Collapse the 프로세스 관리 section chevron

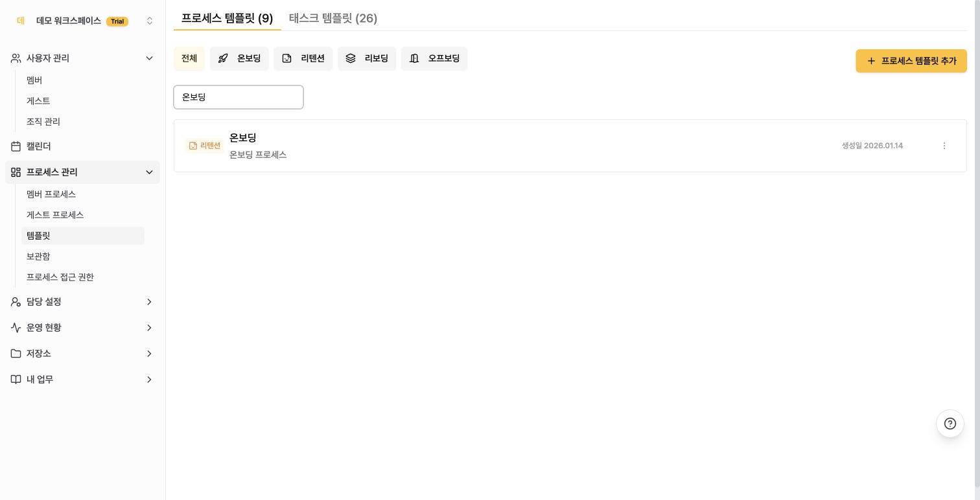pos(149,172)
